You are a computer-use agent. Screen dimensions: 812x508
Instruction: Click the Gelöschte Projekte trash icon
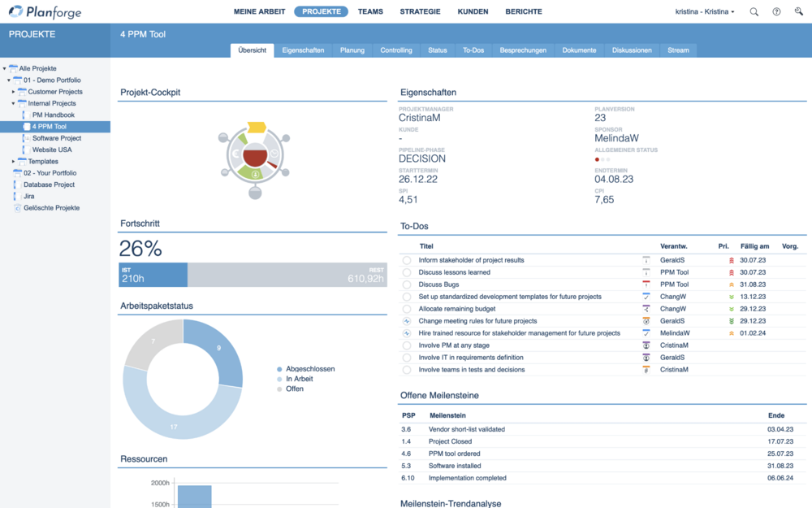(x=17, y=208)
